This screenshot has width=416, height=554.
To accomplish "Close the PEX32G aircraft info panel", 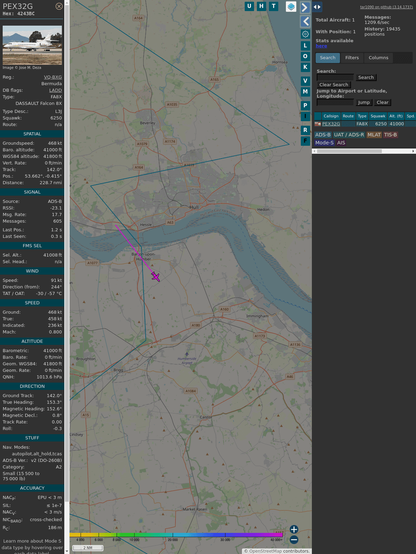I will click(x=59, y=6).
